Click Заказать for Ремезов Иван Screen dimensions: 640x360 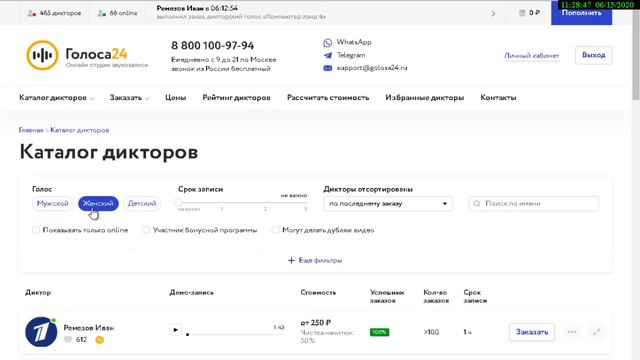(532, 332)
